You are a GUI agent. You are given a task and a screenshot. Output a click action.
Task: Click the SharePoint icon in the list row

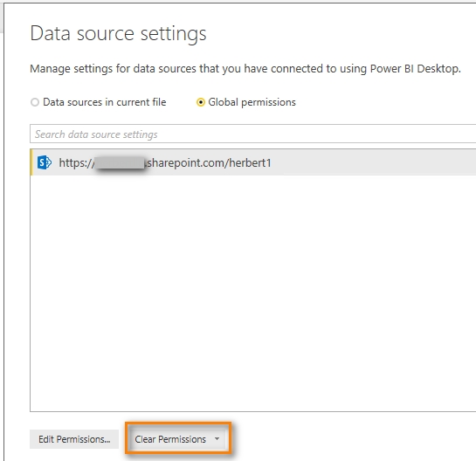[x=45, y=162]
